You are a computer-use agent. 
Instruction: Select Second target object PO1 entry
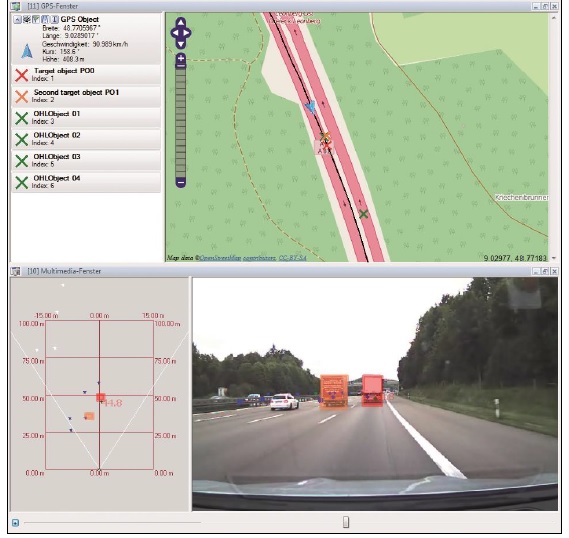pos(86,96)
